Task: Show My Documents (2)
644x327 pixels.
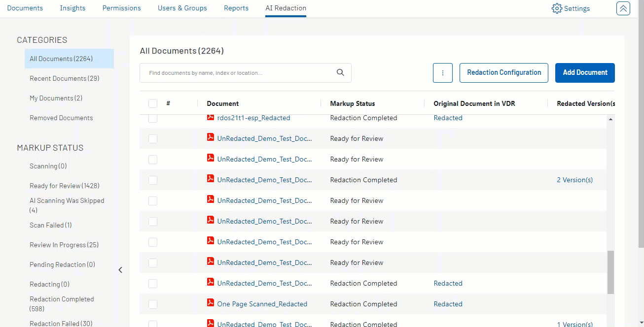Action: click(56, 98)
